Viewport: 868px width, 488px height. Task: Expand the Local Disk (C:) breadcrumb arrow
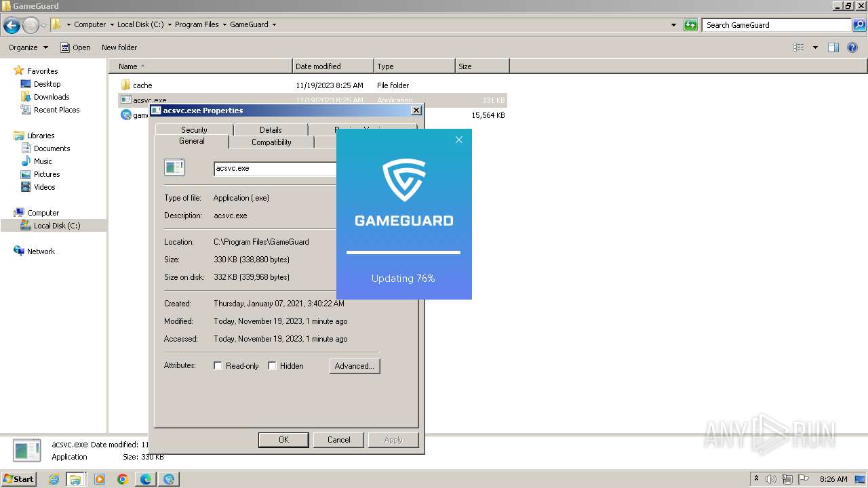[170, 24]
